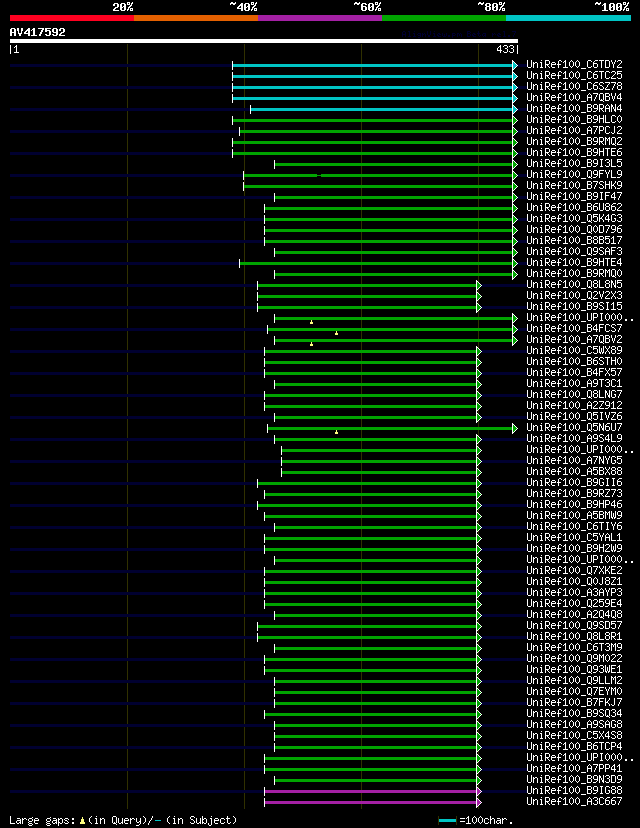Screen dimensions: 640x828
Task: Click the UniRef100_C6TIY6 label
Action: [574, 526]
